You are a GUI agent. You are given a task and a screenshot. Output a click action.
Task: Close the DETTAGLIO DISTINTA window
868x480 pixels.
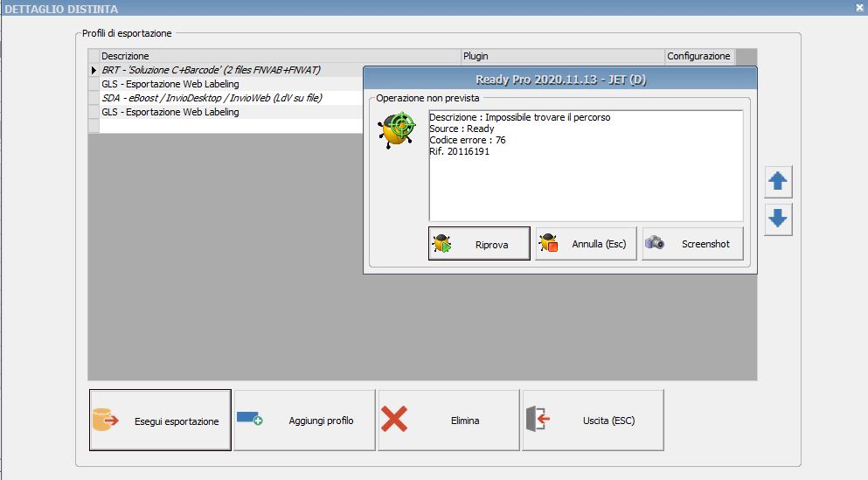click(860, 8)
